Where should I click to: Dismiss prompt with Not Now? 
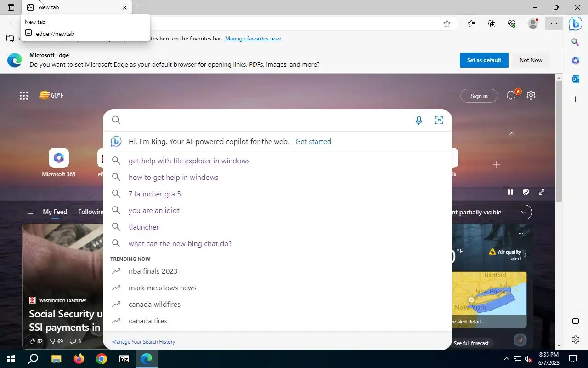tap(531, 60)
